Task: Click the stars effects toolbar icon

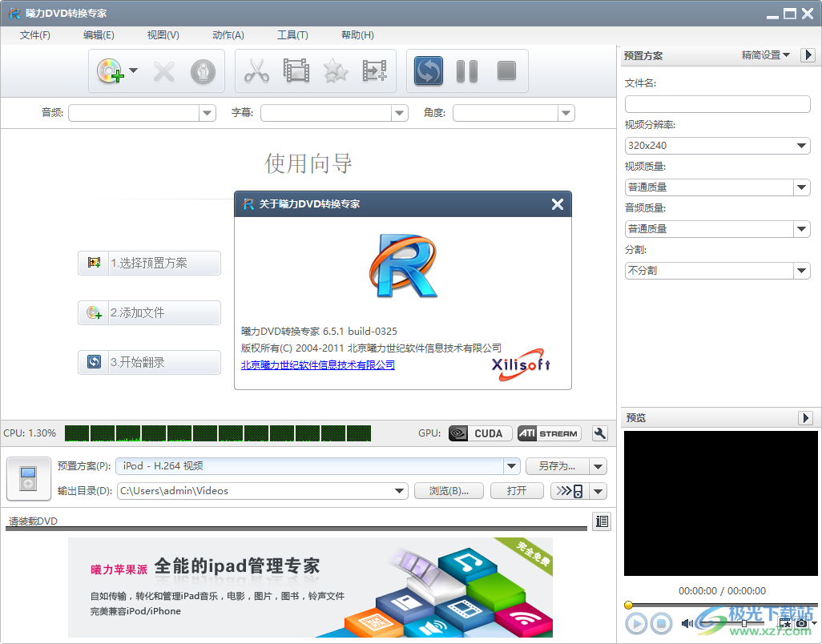Action: (336, 70)
